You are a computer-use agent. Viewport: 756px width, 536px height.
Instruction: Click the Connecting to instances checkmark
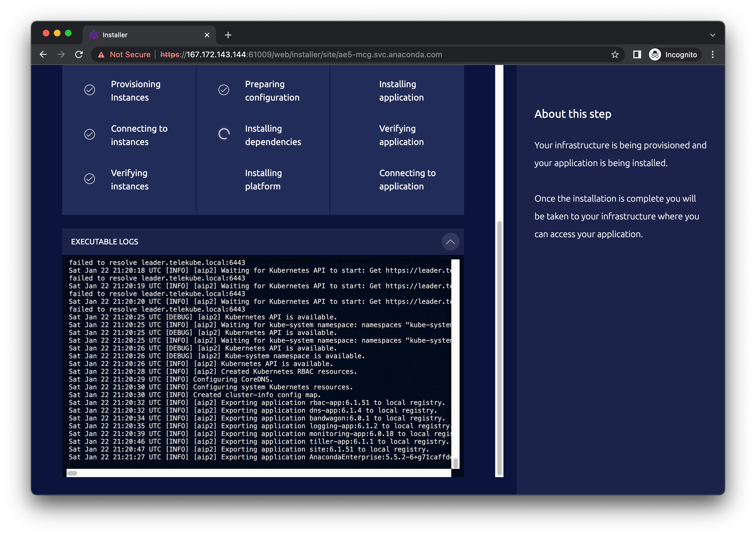[x=90, y=134]
